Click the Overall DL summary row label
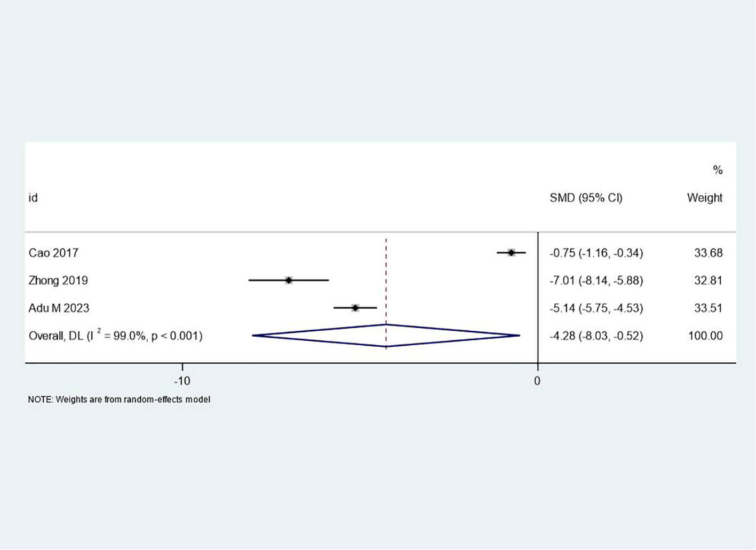This screenshot has width=756, height=550. point(115,336)
